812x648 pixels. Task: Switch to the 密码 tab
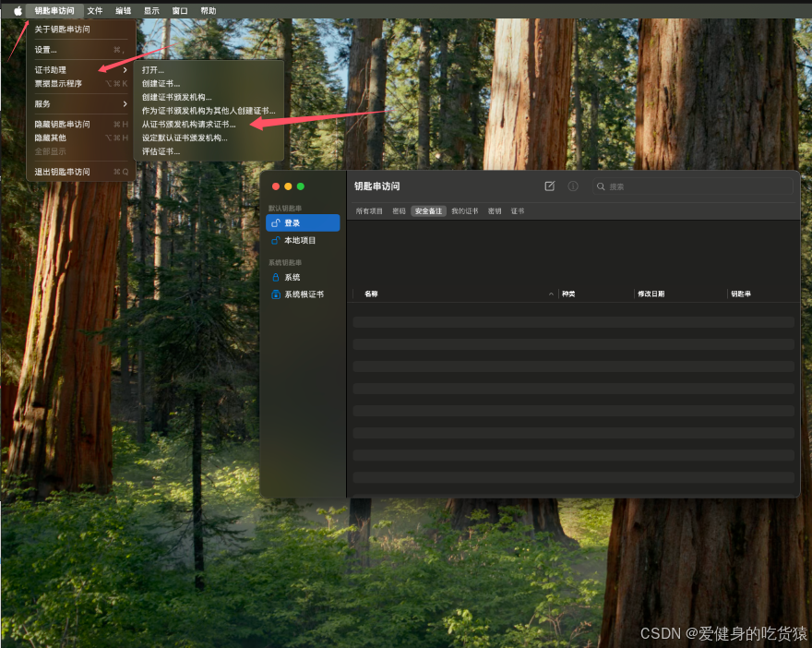399,211
